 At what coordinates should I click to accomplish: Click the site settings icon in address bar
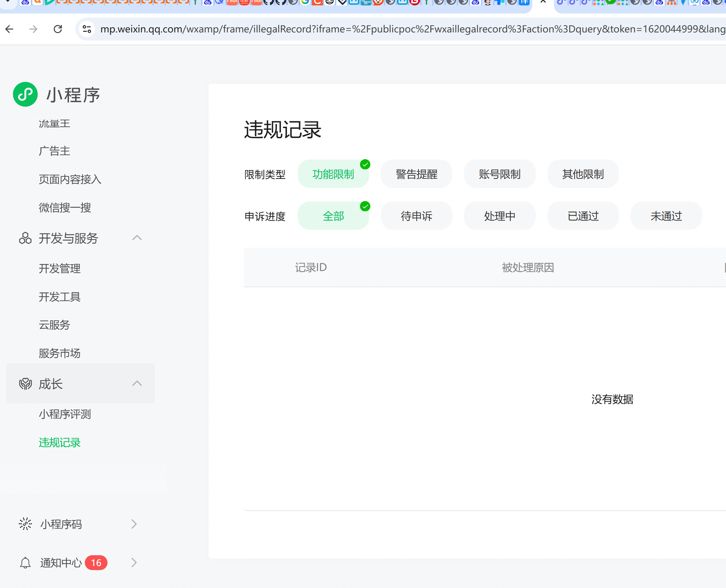coord(87,29)
